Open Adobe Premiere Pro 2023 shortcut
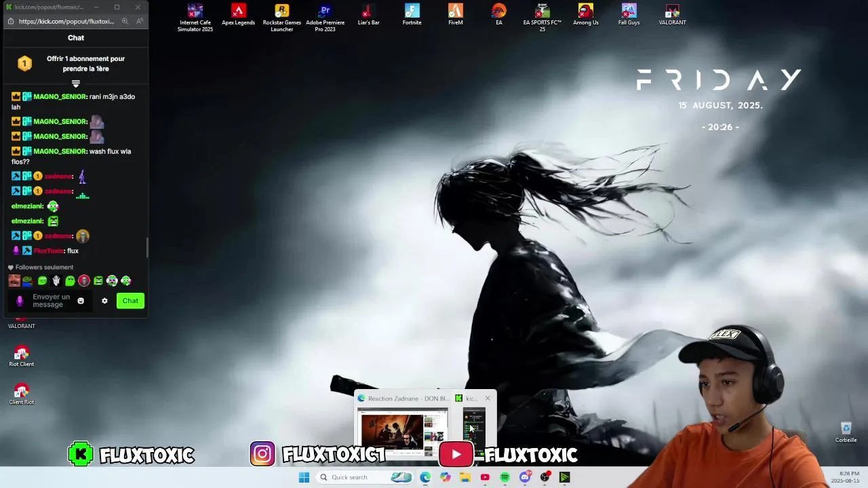 pyautogui.click(x=325, y=18)
